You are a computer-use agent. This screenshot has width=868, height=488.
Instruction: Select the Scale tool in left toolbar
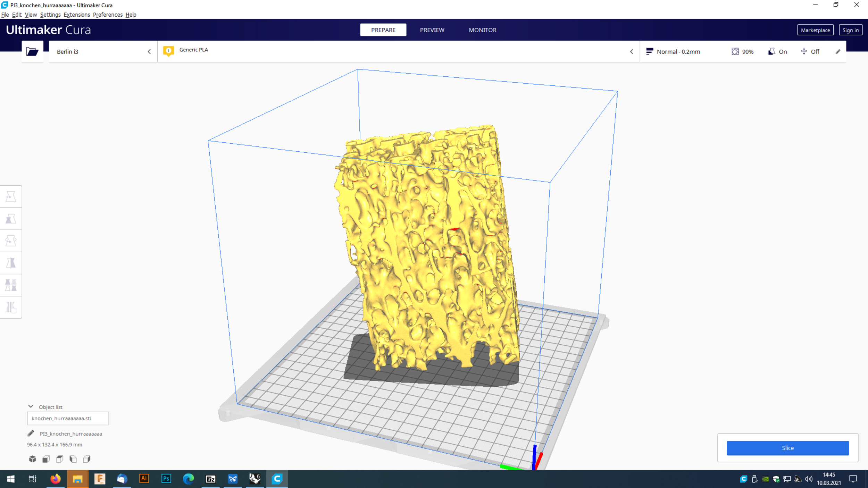(11, 219)
